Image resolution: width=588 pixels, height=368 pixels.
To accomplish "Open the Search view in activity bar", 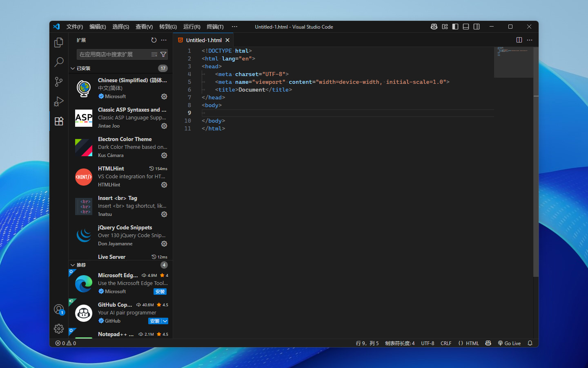I will (59, 62).
